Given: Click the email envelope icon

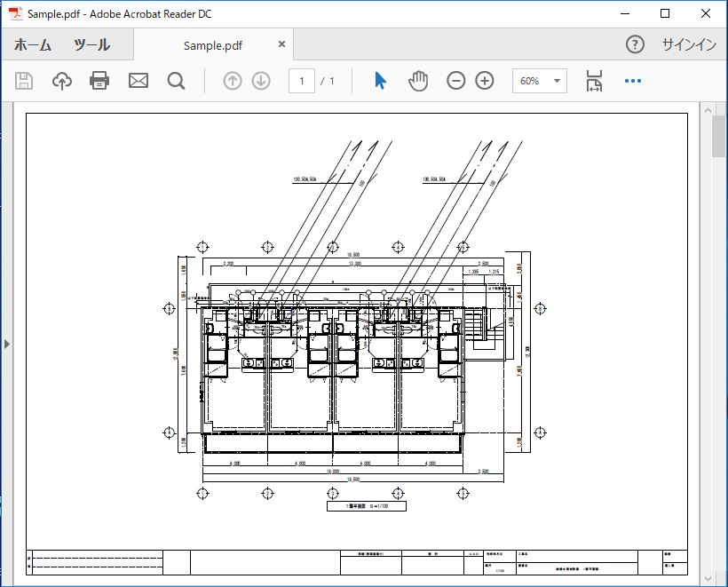Looking at the screenshot, I should [x=138, y=81].
